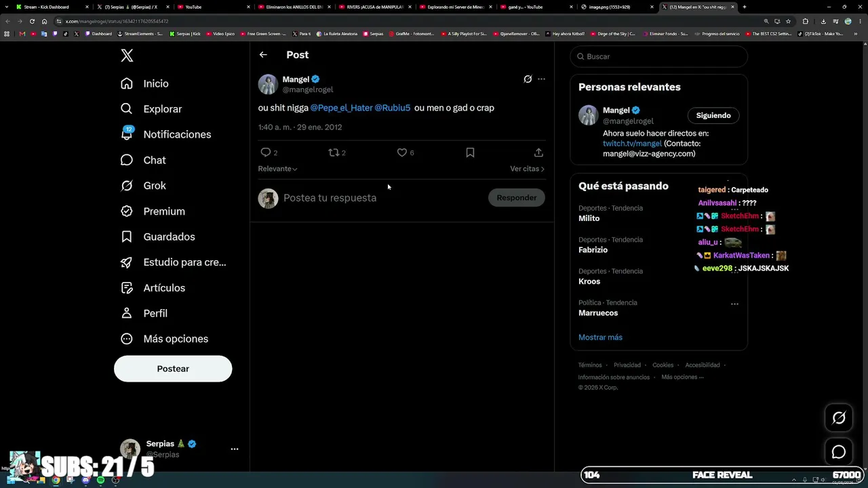Click the Postear button

173,369
